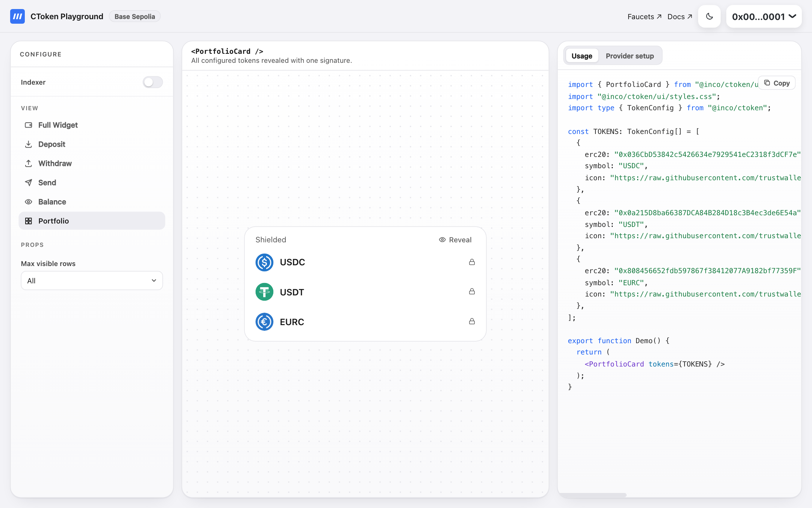
Task: Click the Shielded label in portfolio card
Action: pos(271,240)
